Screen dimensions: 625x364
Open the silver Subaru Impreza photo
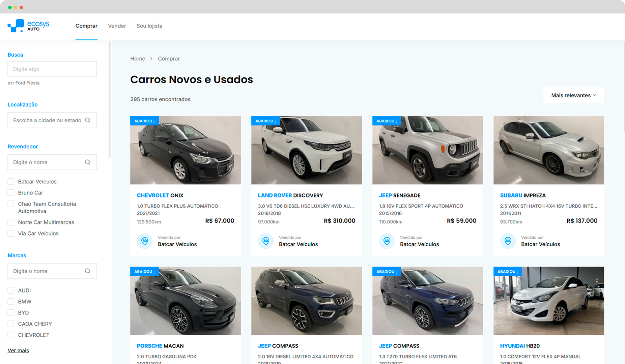[x=549, y=150]
